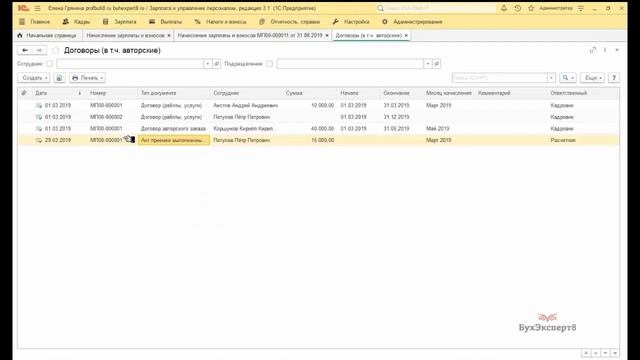Jump to list beginning arrow icon
The image size is (640, 360).
tap(586, 353)
